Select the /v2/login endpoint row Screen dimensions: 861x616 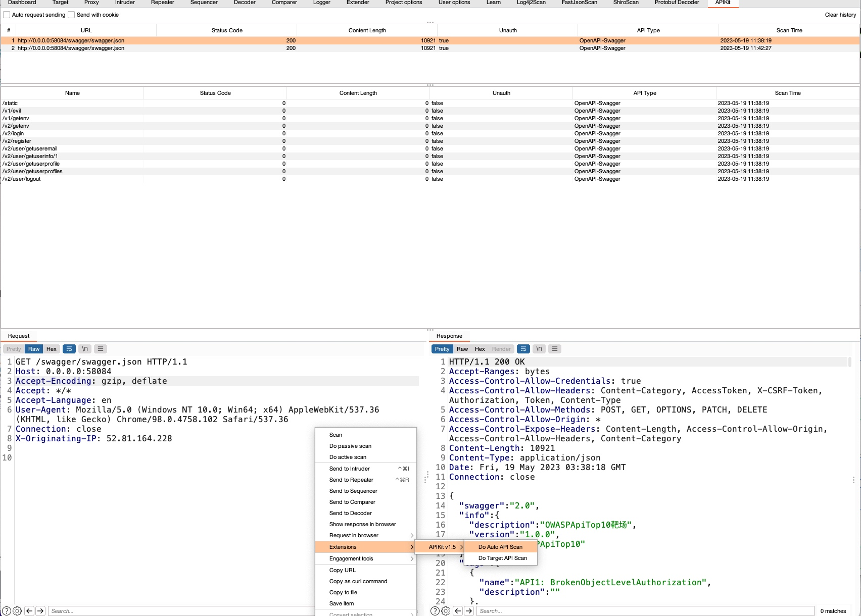tap(430, 133)
